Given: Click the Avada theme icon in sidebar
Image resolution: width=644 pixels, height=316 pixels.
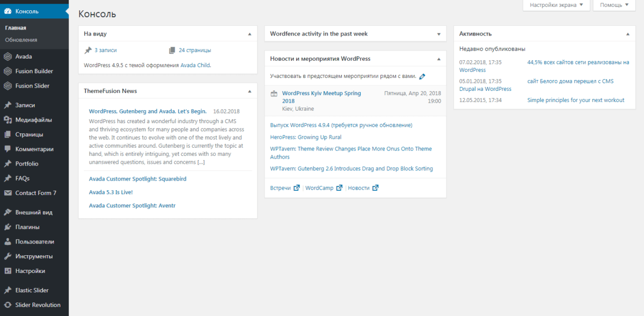Looking at the screenshot, I should point(8,56).
